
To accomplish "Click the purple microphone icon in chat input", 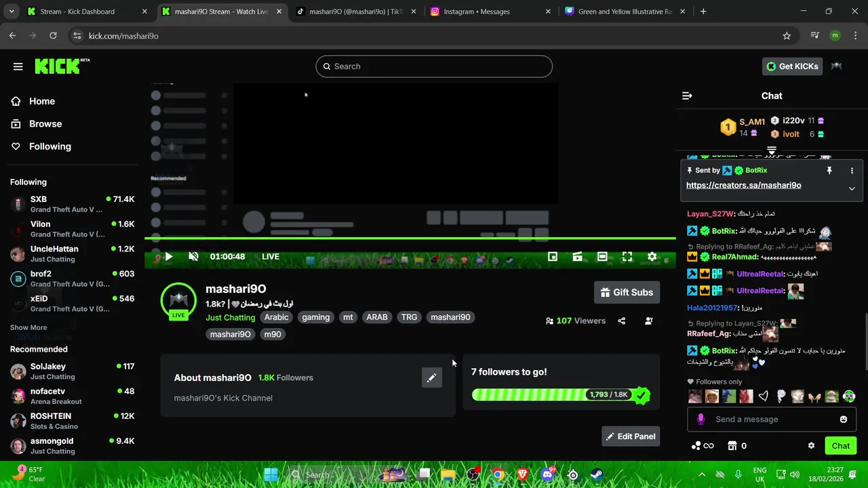I will pyautogui.click(x=701, y=420).
